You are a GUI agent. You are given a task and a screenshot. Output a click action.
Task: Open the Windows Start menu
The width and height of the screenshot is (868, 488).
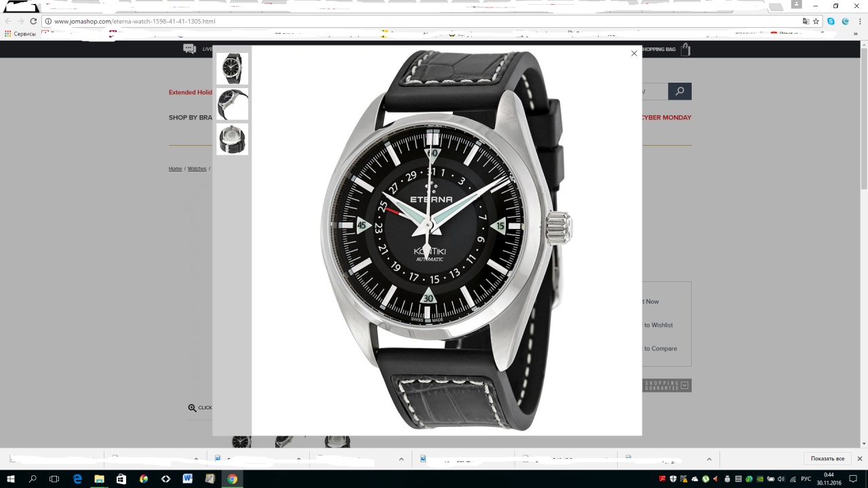11,479
